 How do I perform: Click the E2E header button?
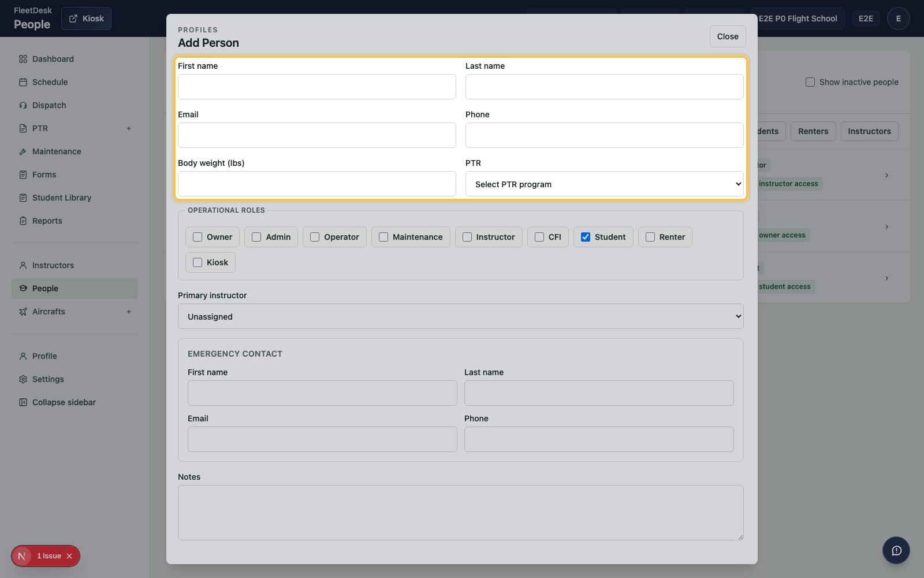tap(866, 18)
